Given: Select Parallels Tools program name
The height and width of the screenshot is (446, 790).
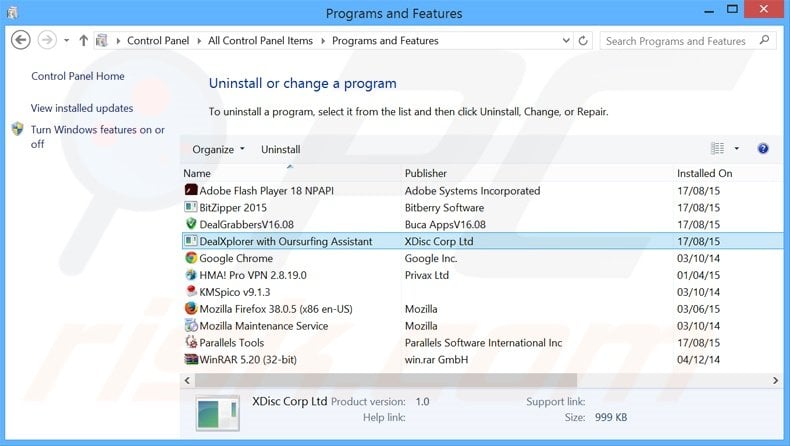Looking at the screenshot, I should click(x=232, y=343).
